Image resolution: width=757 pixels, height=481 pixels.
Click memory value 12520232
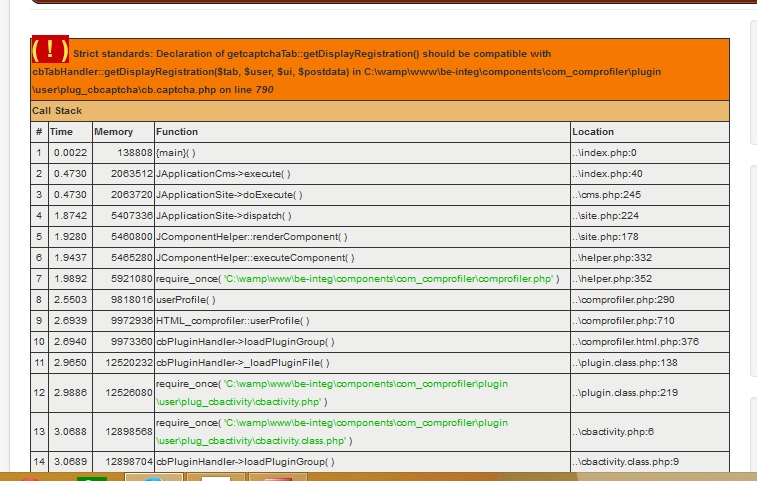coord(129,363)
